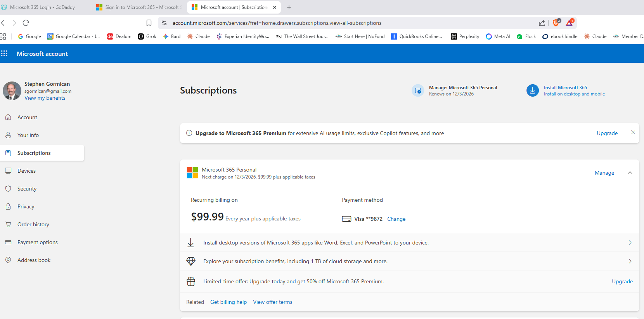
Task: Open the Bard bookmark
Action: [171, 36]
